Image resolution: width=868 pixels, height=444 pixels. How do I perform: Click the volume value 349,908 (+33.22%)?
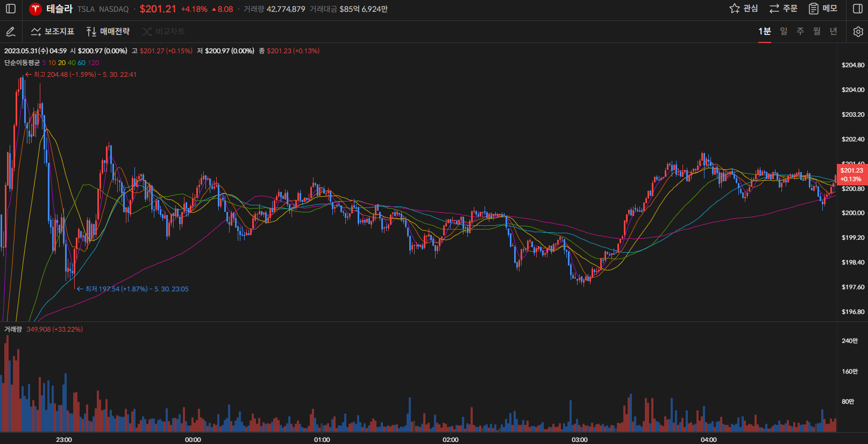(55, 330)
